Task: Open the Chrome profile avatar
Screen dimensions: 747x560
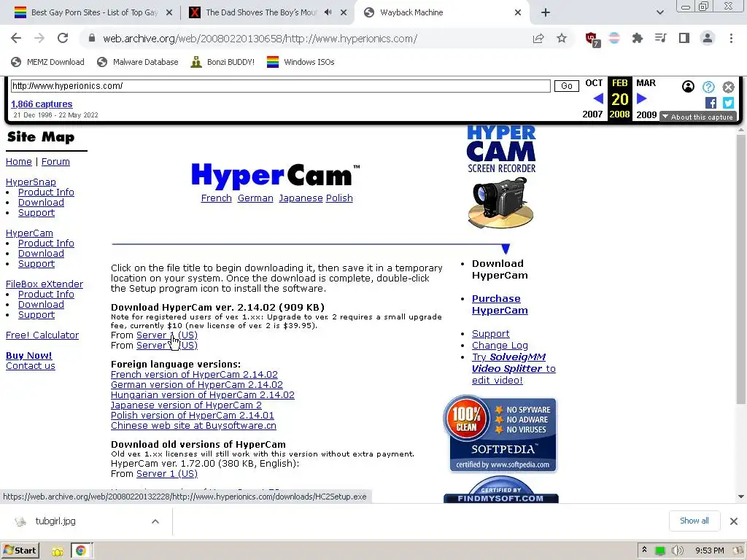Action: [708, 38]
